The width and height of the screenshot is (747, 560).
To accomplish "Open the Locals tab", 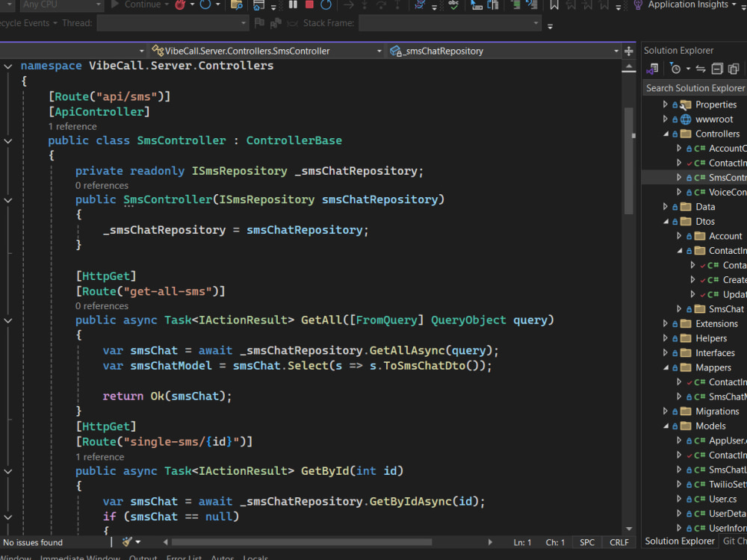I will 255,557.
